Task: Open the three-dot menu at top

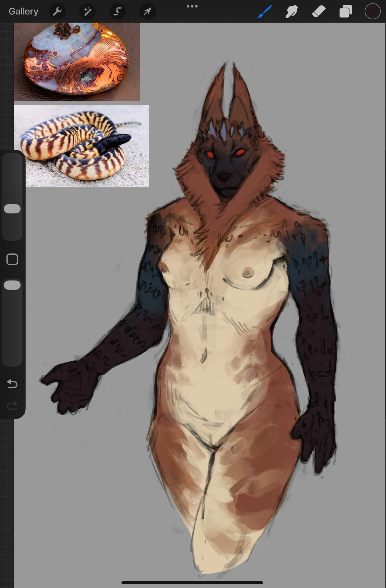Action: 192,6
